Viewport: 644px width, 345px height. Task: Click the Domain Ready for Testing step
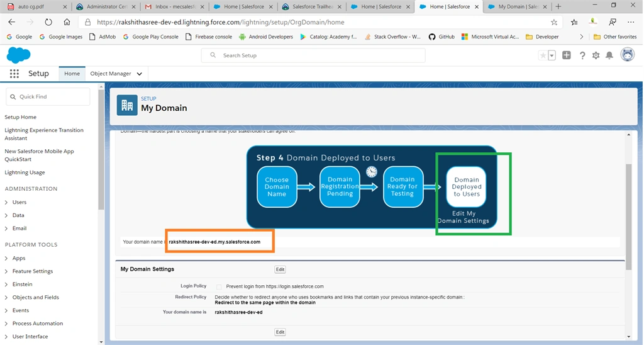tap(403, 187)
